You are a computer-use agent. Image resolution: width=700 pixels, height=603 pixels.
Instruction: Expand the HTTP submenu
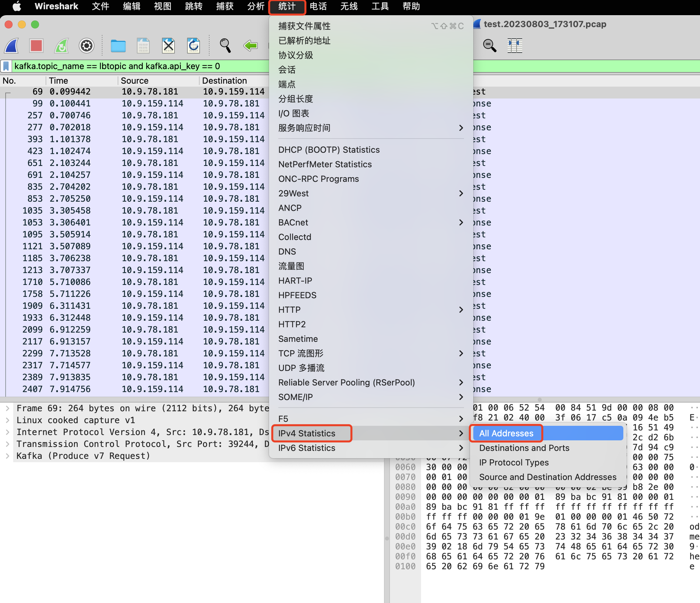pyautogui.click(x=370, y=310)
